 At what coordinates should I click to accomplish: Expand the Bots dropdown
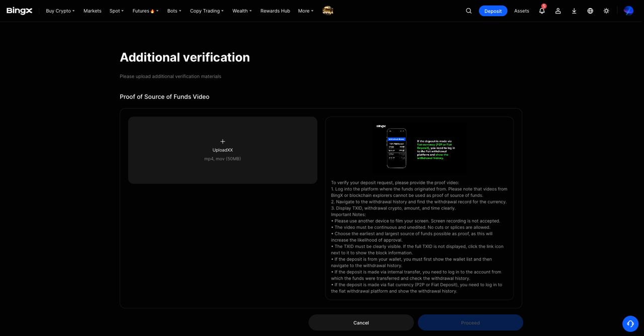[174, 11]
